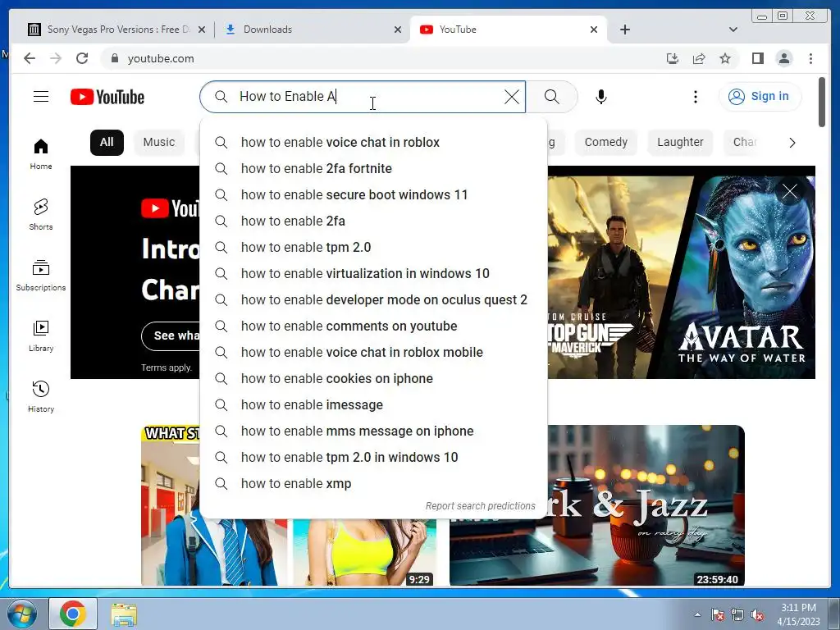840x630 pixels.
Task: Click the muted volume tray icon
Action: (757, 615)
